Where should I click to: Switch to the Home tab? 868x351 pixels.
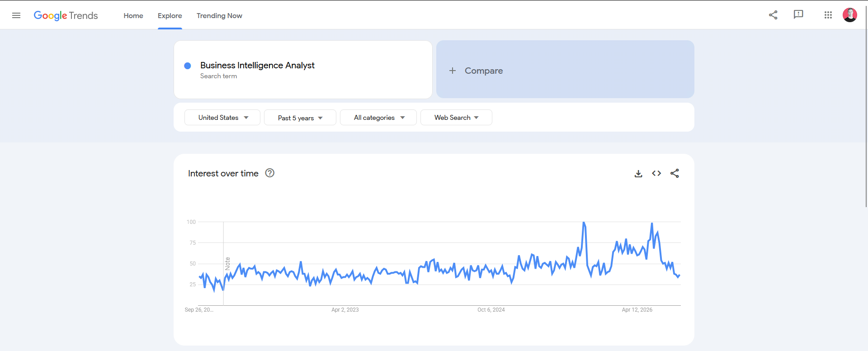(133, 15)
